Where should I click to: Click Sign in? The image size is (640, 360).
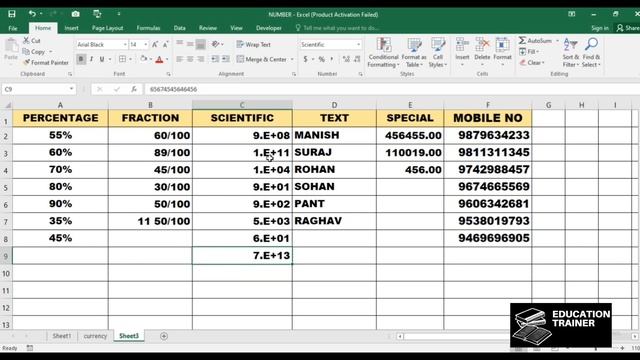tap(600, 28)
